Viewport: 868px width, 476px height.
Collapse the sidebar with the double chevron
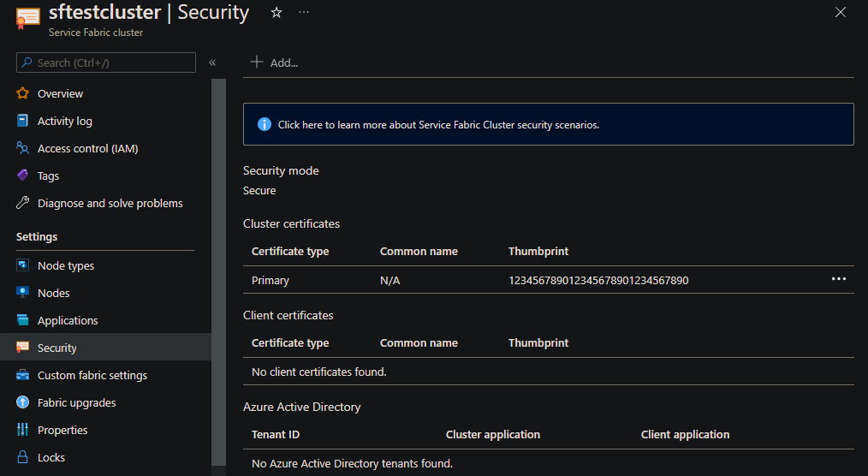212,62
